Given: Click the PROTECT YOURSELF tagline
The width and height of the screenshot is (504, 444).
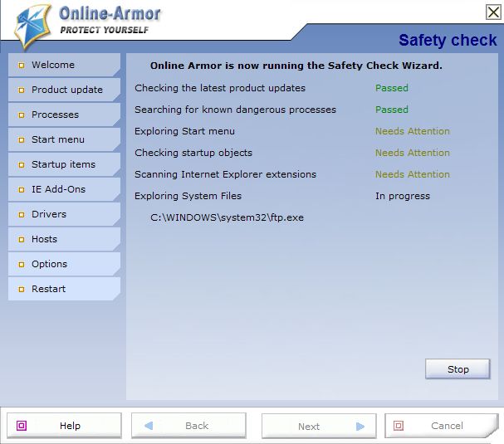Looking at the screenshot, I should coord(104,30).
